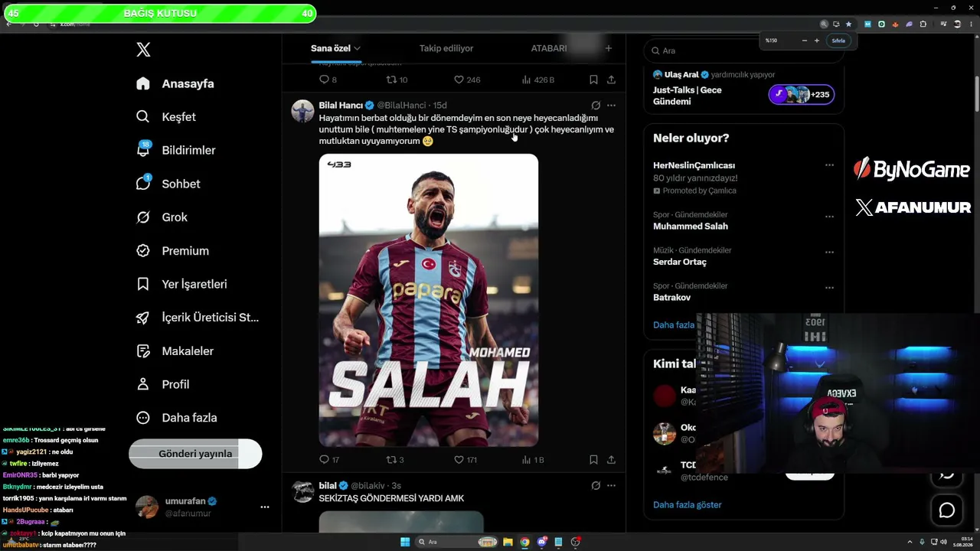This screenshot has width=980, height=551.
Task: Open more options on bilal's SEKİZTAŞ post
Action: pyautogui.click(x=611, y=485)
